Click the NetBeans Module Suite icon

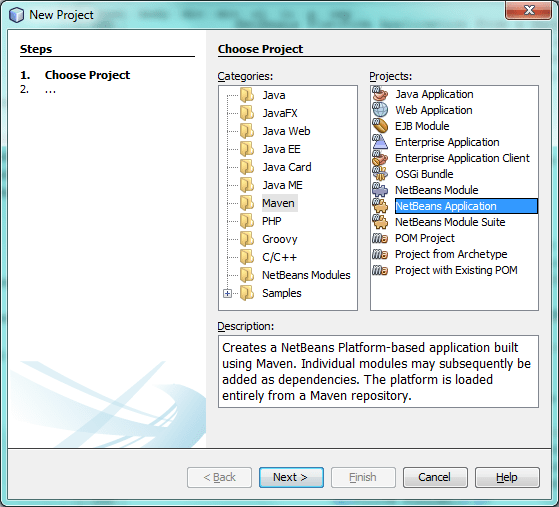(x=380, y=222)
